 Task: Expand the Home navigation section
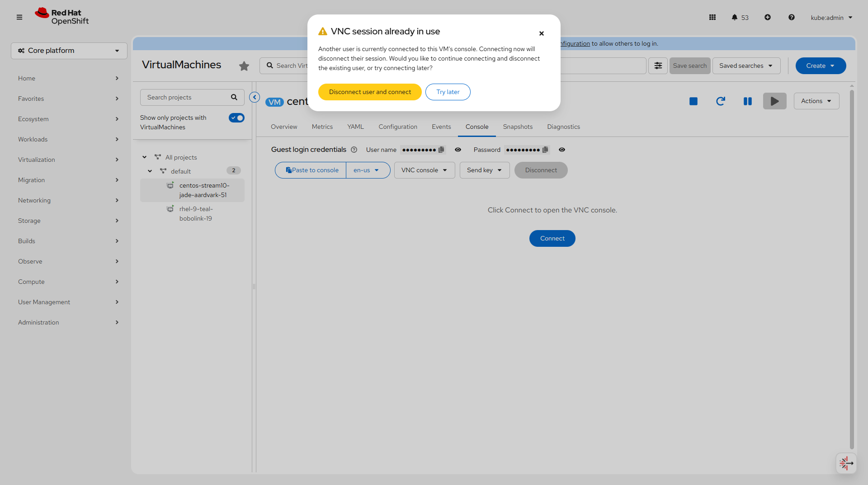(x=69, y=78)
